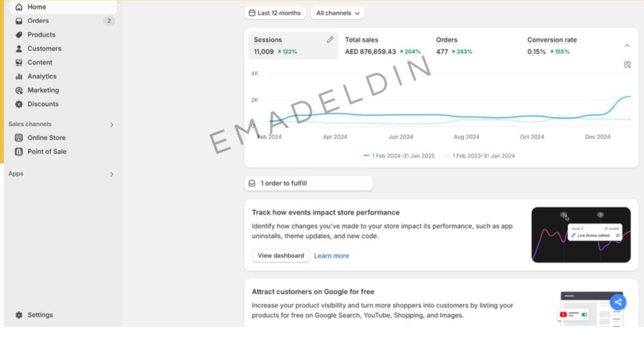This screenshot has height=350, width=644.
Task: Click the Customers person icon
Action: (x=19, y=48)
